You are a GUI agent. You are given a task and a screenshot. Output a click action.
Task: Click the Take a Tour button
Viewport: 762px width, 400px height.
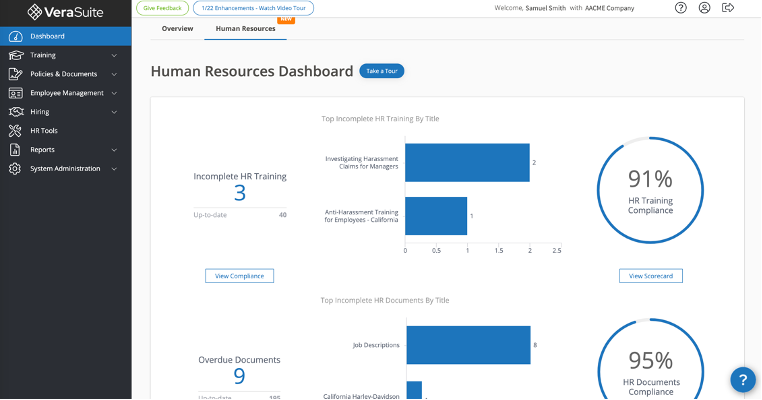[381, 71]
